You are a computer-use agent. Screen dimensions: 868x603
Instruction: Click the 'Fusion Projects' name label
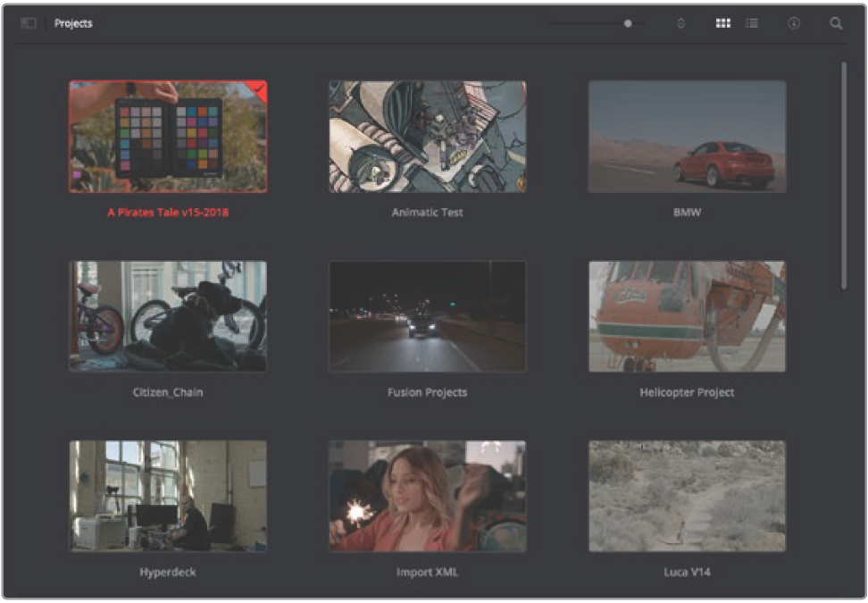[428, 392]
